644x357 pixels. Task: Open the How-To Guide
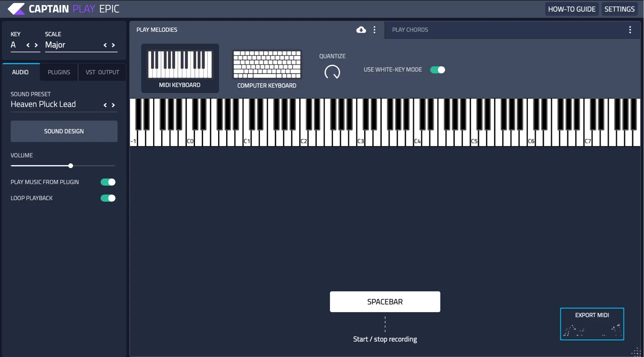pos(571,9)
